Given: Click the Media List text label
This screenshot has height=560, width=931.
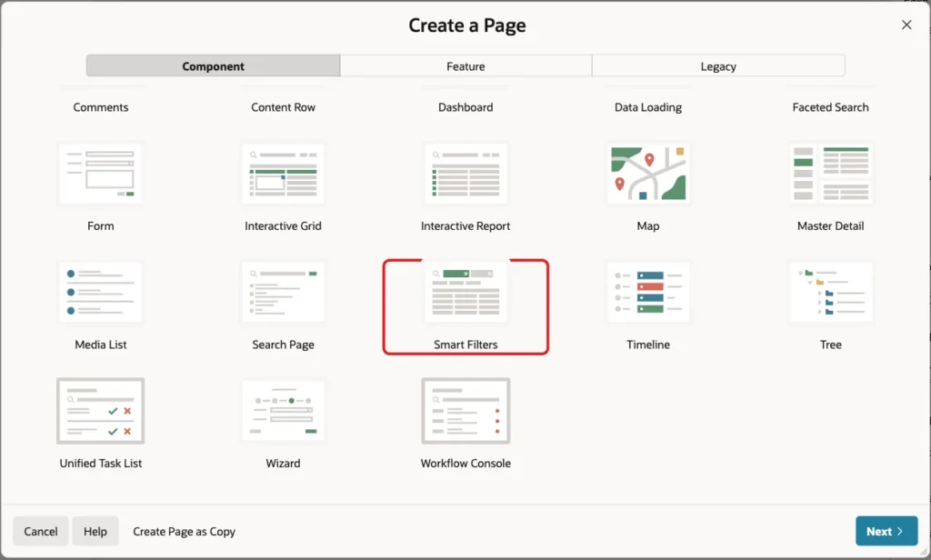Looking at the screenshot, I should coord(100,345).
